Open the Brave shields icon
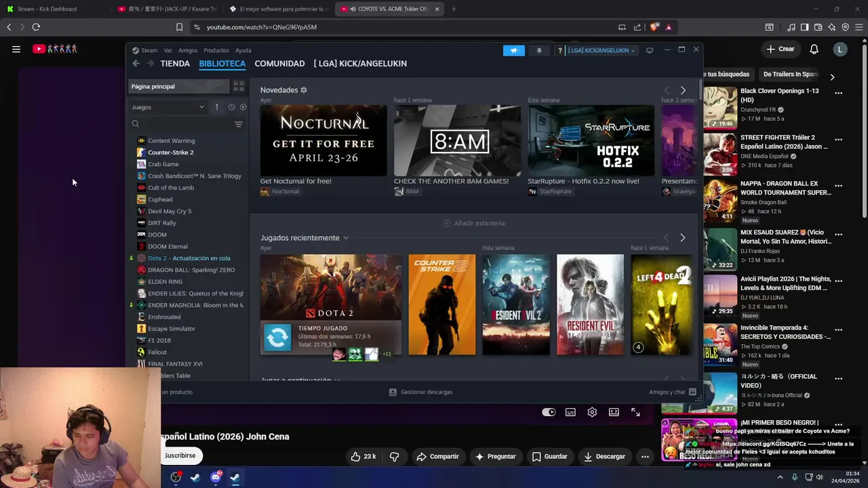Viewport: 868px width, 488px height. tap(654, 27)
